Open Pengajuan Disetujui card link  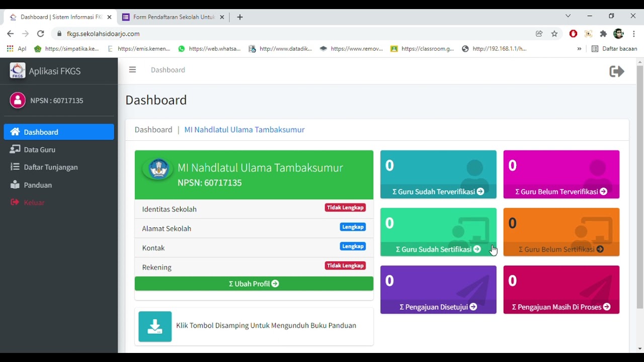pos(438,307)
